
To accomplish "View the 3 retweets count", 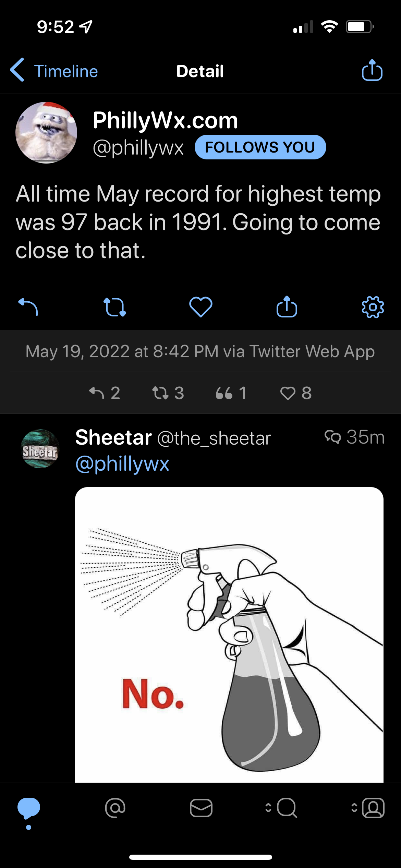I will tap(168, 393).
